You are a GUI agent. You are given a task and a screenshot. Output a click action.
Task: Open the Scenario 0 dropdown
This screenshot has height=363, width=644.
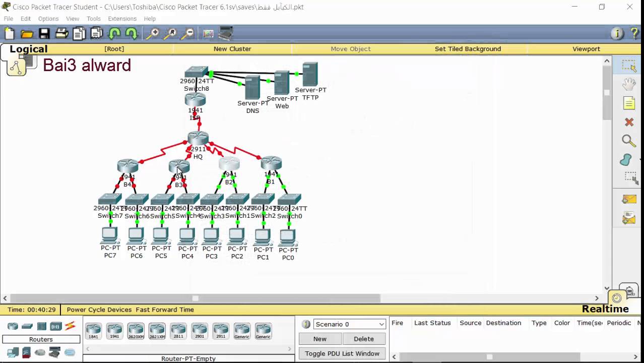(349, 324)
